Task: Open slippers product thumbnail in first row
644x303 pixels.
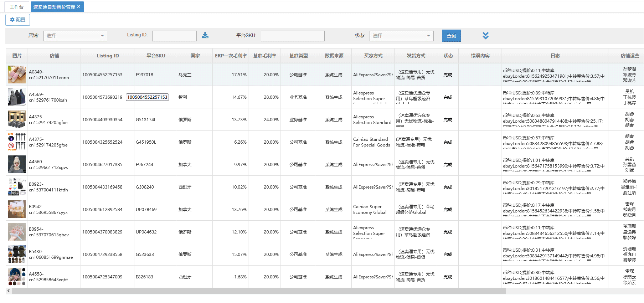Action: pos(17,75)
